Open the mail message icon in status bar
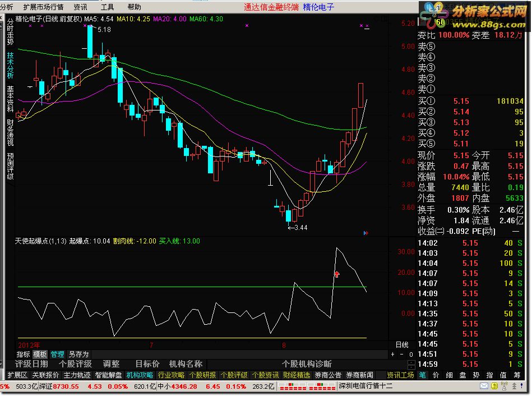Image resolution: width=532 pixels, height=396 pixels. [x=484, y=386]
